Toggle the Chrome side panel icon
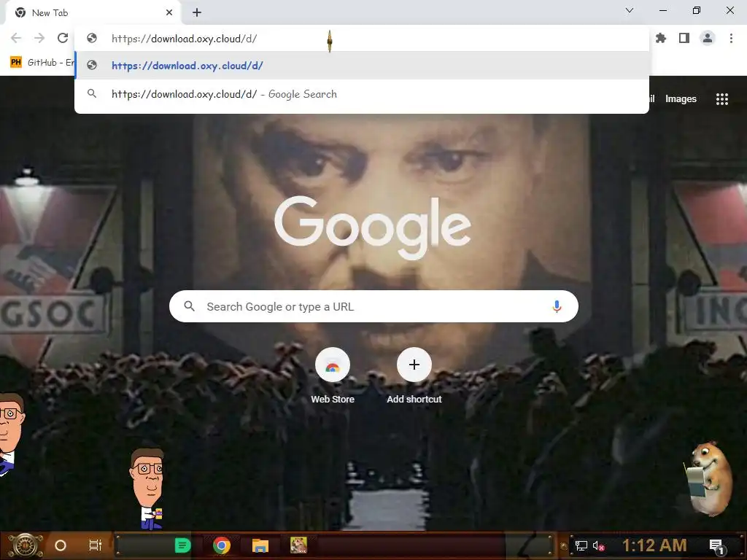 (684, 38)
